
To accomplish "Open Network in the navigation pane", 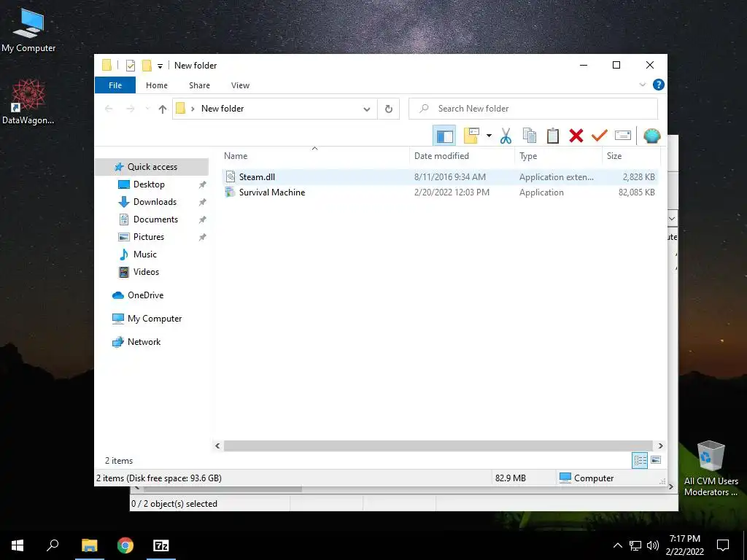I will pyautogui.click(x=144, y=342).
